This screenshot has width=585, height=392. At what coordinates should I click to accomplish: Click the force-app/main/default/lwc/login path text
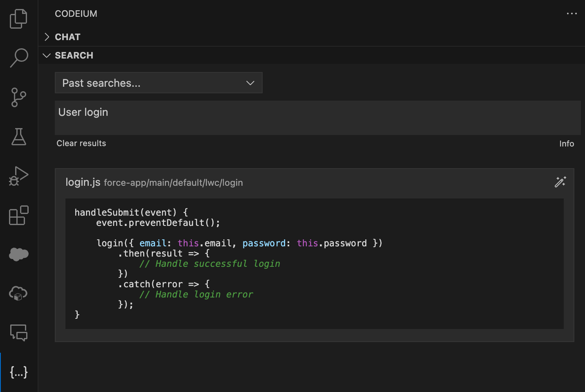coord(173,183)
